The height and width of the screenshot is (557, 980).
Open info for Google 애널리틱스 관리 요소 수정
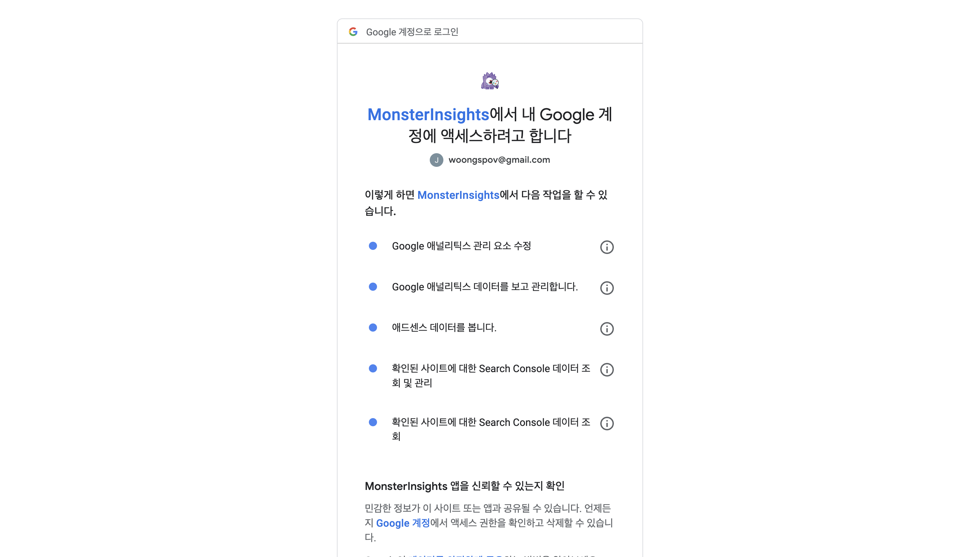[607, 247]
